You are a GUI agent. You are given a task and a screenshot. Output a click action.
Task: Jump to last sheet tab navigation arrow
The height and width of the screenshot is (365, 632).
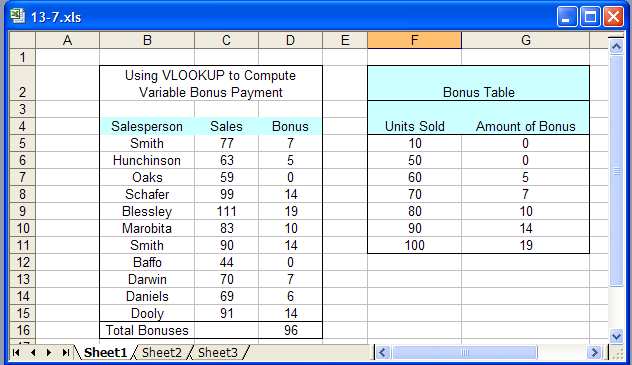tap(65, 353)
